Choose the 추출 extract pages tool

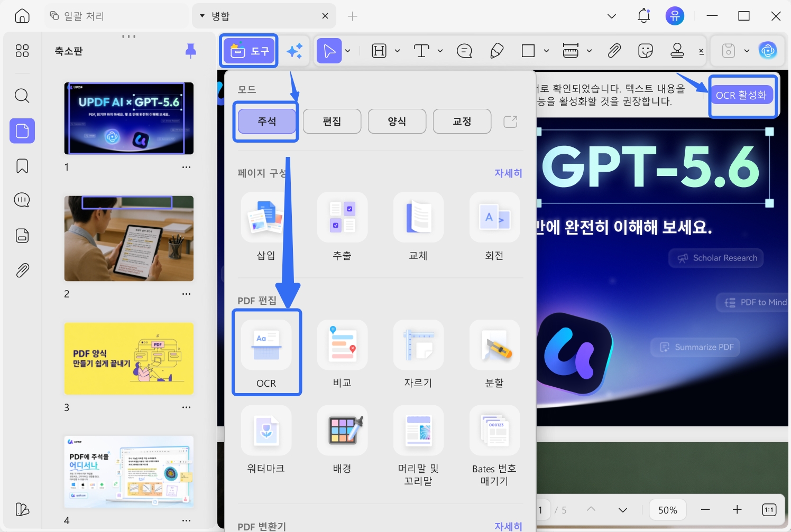pos(342,227)
